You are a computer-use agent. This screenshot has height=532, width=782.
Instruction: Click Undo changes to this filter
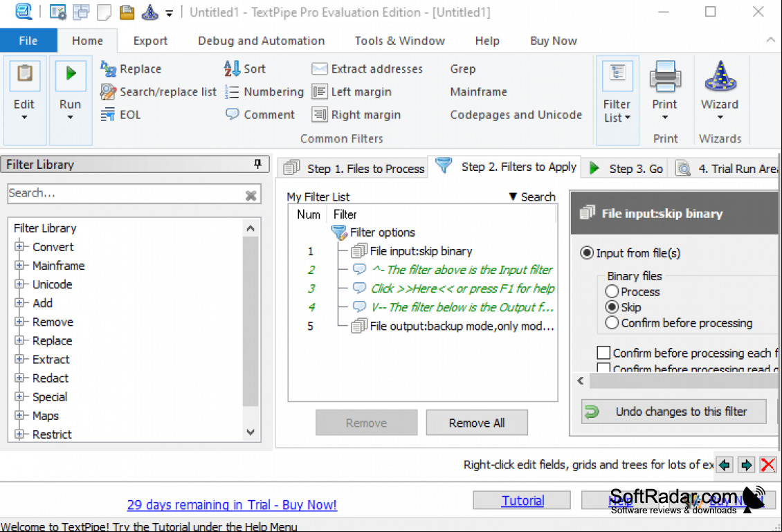[674, 412]
